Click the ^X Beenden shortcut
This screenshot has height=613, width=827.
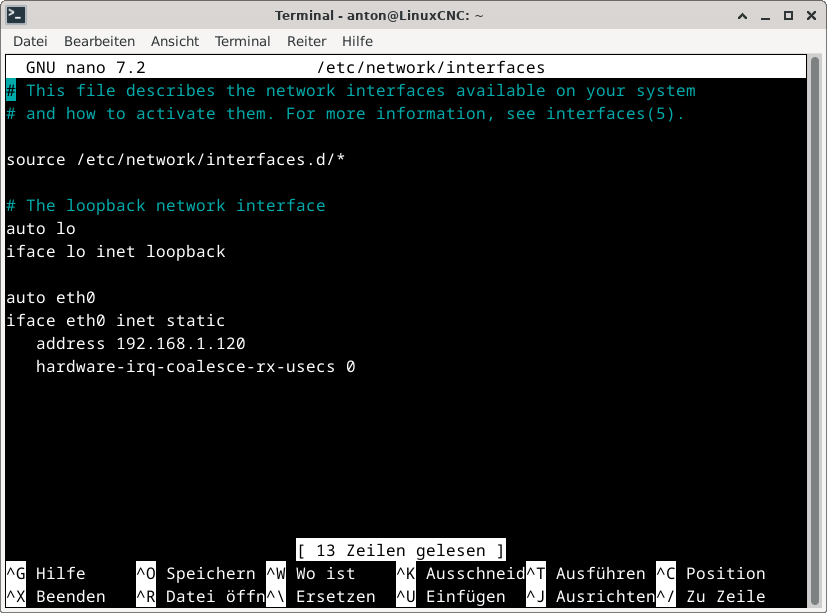point(56,597)
